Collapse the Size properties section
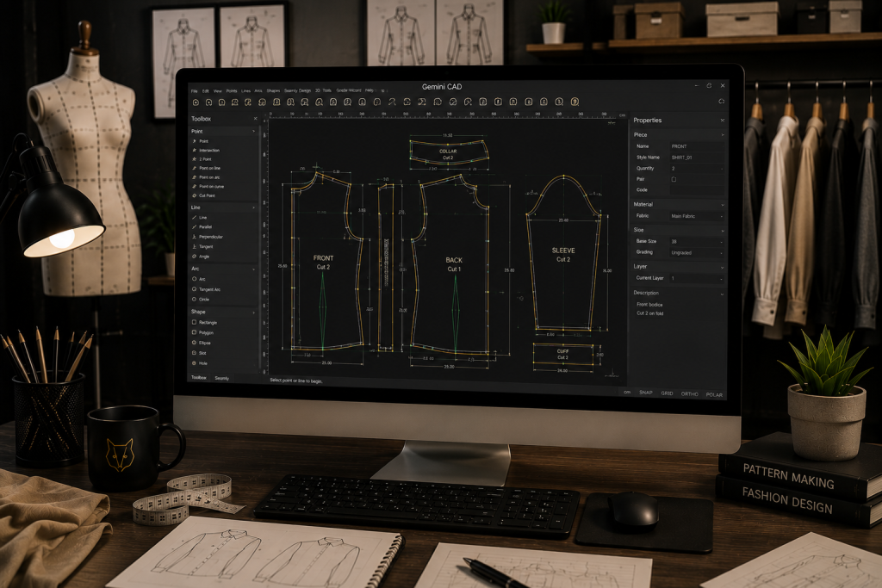This screenshot has width=882, height=588. (723, 231)
